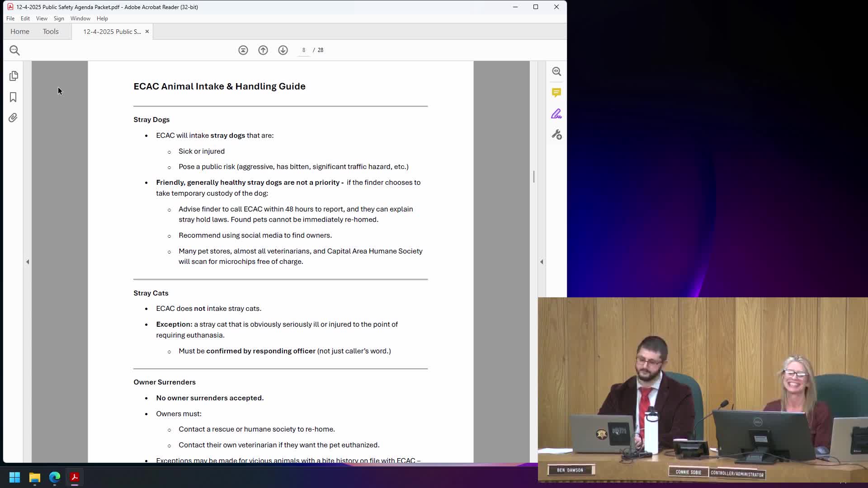Screen dimensions: 868x488
Task: Click the current page number field
Action: (x=304, y=50)
